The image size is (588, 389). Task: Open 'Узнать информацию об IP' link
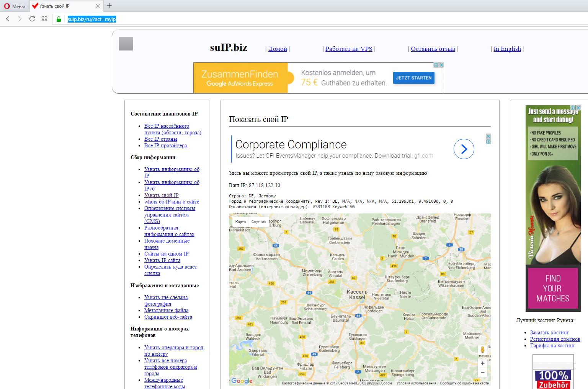172,173
